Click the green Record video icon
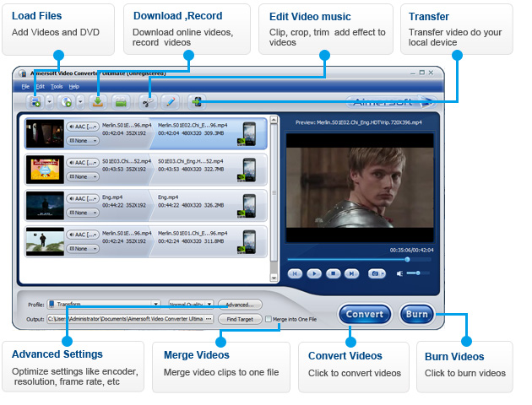 tap(121, 102)
